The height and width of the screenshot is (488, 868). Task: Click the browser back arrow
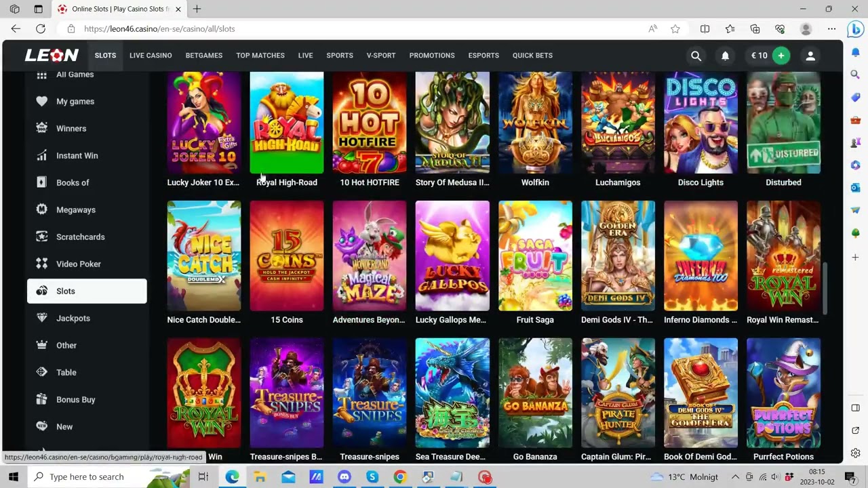coord(16,28)
